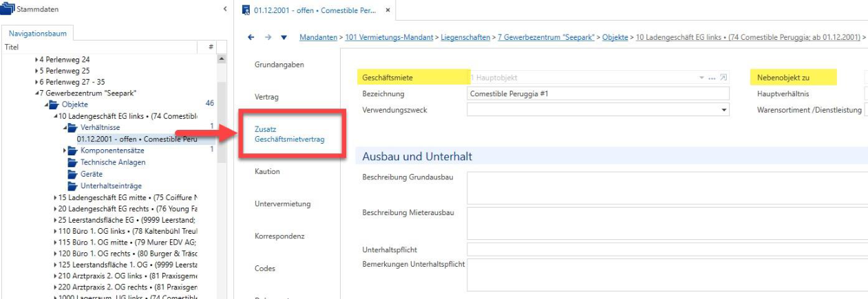The width and height of the screenshot is (868, 299).
Task: Select 01.12.2001 - offen tree row
Action: [137, 139]
